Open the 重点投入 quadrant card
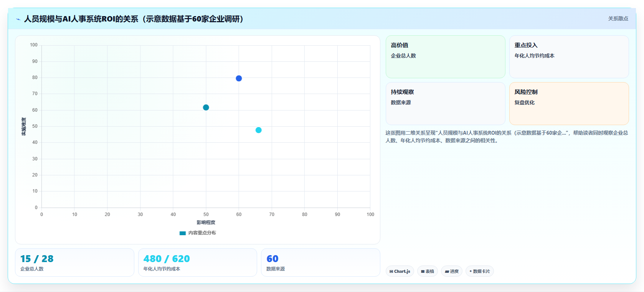The image size is (644, 292). [x=569, y=57]
